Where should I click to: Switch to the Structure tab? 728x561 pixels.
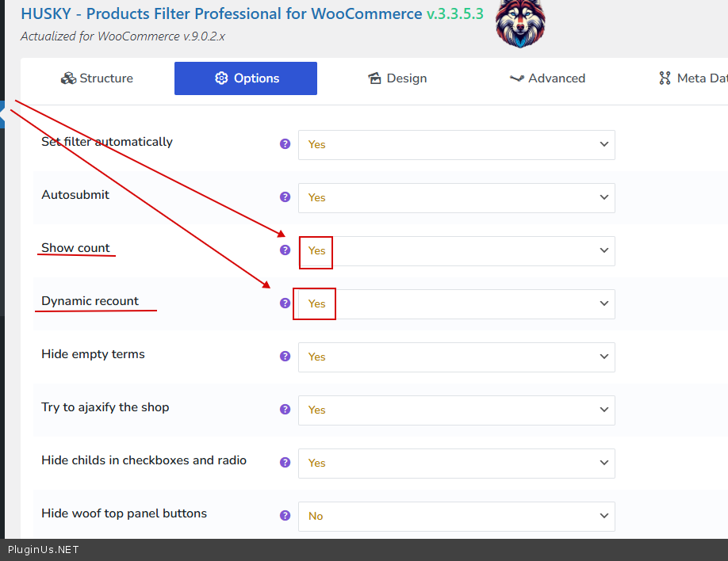click(97, 78)
